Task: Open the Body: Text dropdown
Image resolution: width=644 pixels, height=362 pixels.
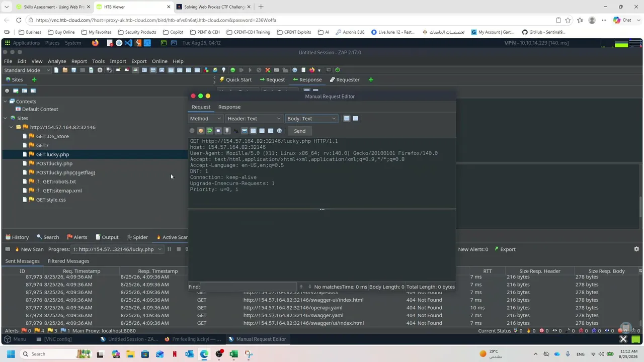Action: 311,119
